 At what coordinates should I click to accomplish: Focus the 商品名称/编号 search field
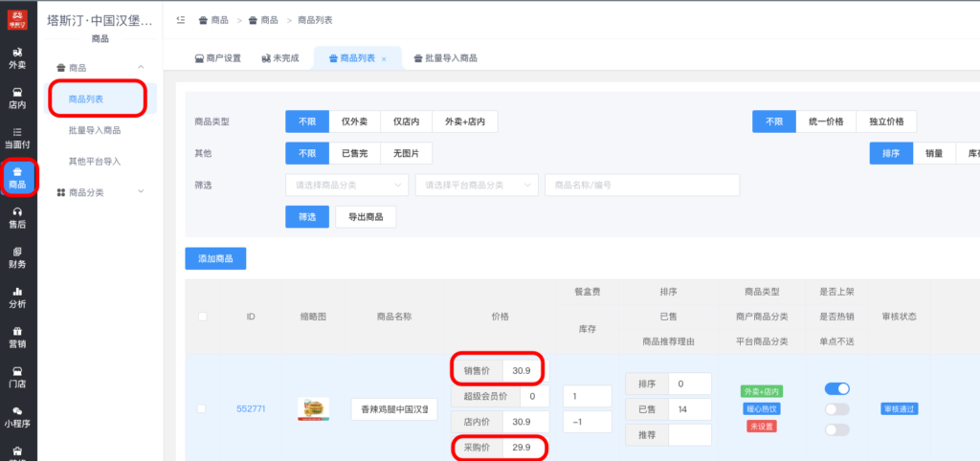coord(642,185)
